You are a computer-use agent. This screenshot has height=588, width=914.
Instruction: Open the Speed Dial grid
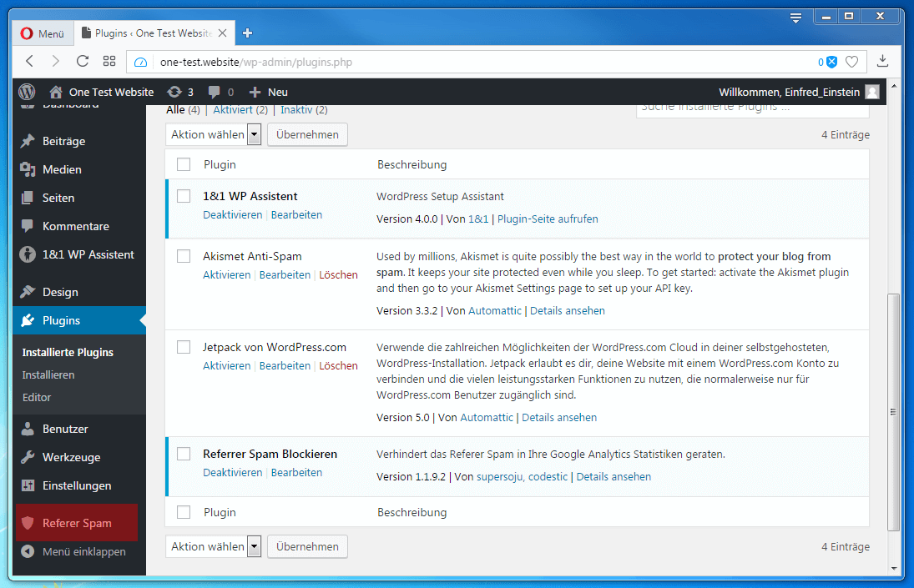click(x=109, y=61)
